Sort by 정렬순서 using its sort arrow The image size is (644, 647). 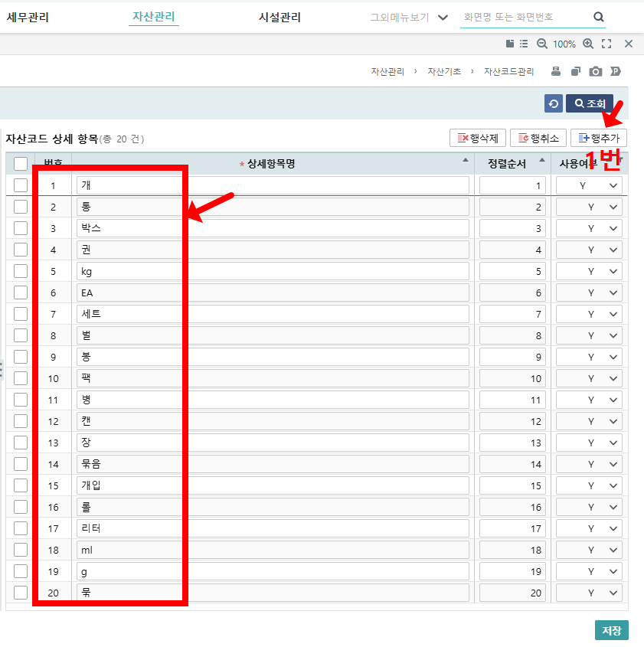[x=542, y=160]
